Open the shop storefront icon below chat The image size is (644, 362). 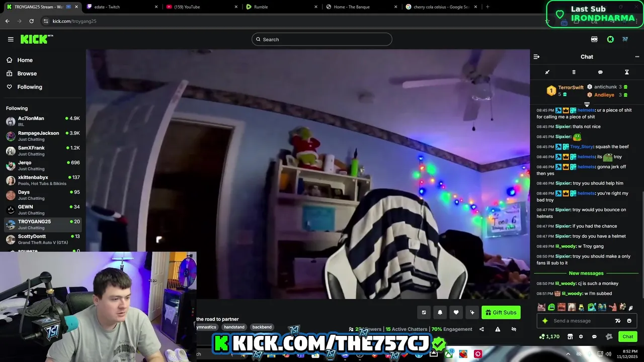click(x=570, y=337)
